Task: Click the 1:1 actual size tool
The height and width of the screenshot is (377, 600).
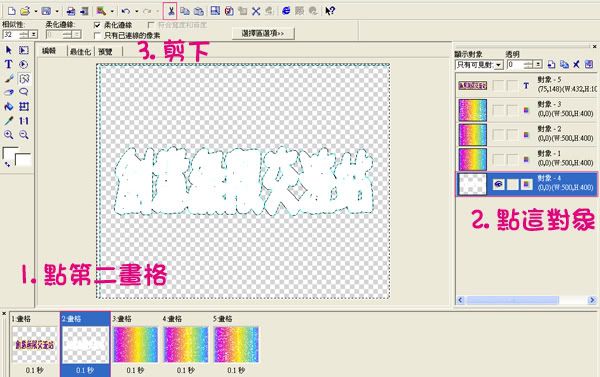Action: (24, 121)
